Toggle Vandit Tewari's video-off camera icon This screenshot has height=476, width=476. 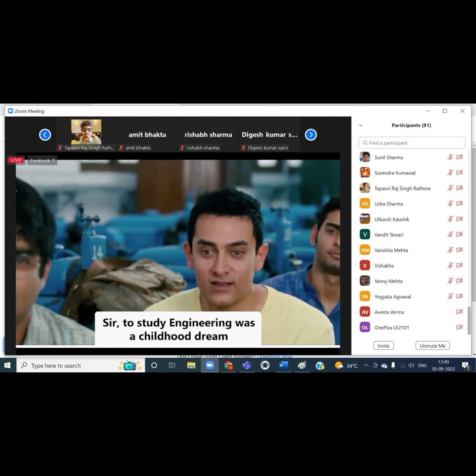[459, 234]
